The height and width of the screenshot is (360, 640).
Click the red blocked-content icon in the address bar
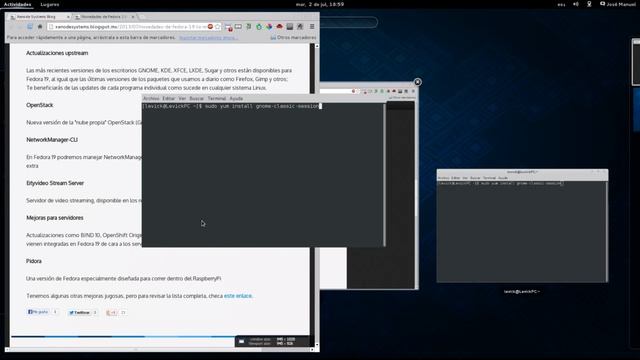tap(210, 27)
